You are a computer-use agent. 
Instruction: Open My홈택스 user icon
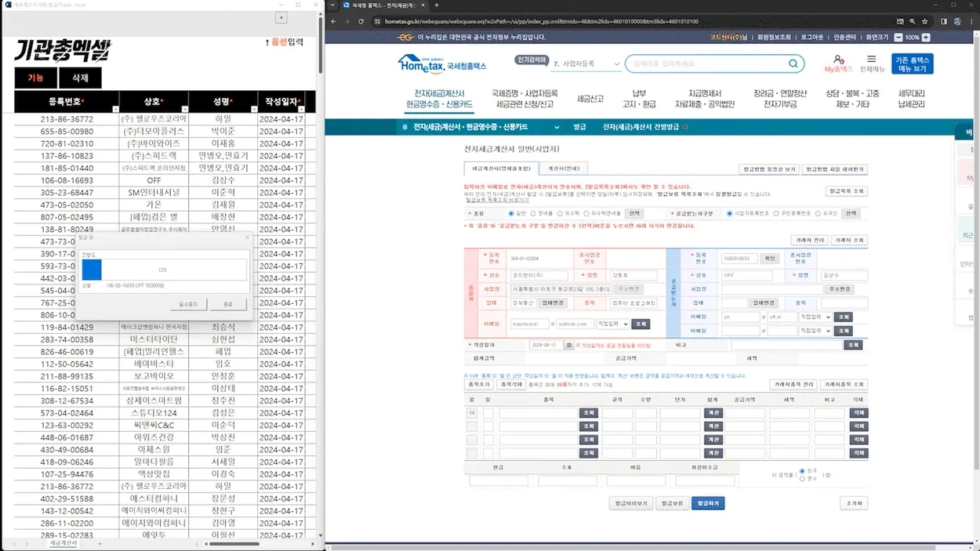coord(838,60)
